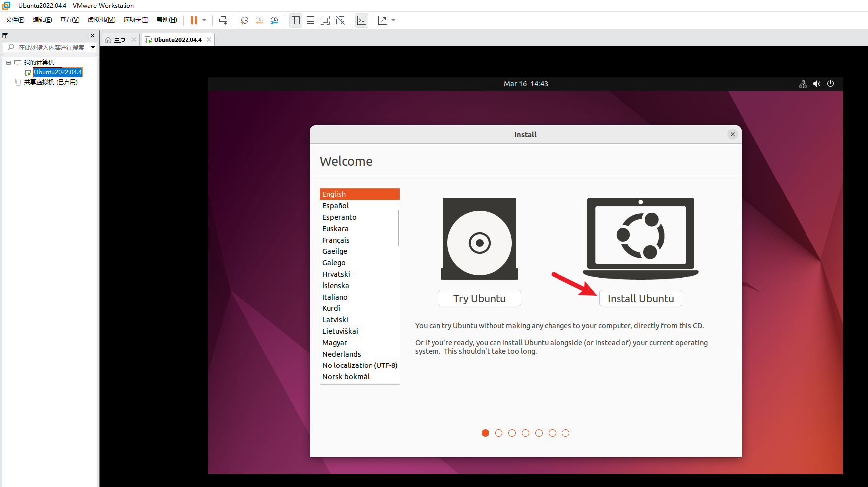Close the 主页 tab
Image resolution: width=868 pixels, height=487 pixels.
point(134,40)
